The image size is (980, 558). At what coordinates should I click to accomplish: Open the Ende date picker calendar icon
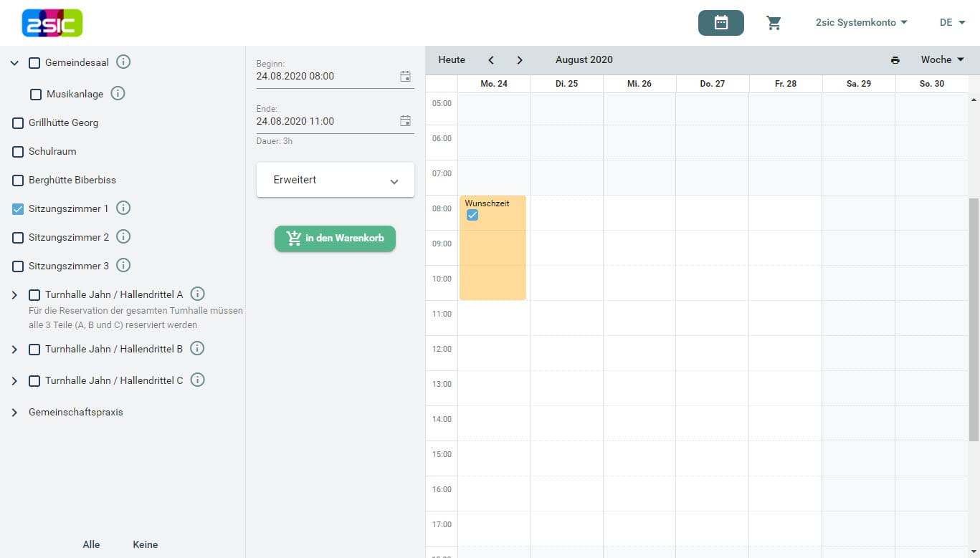click(x=405, y=121)
